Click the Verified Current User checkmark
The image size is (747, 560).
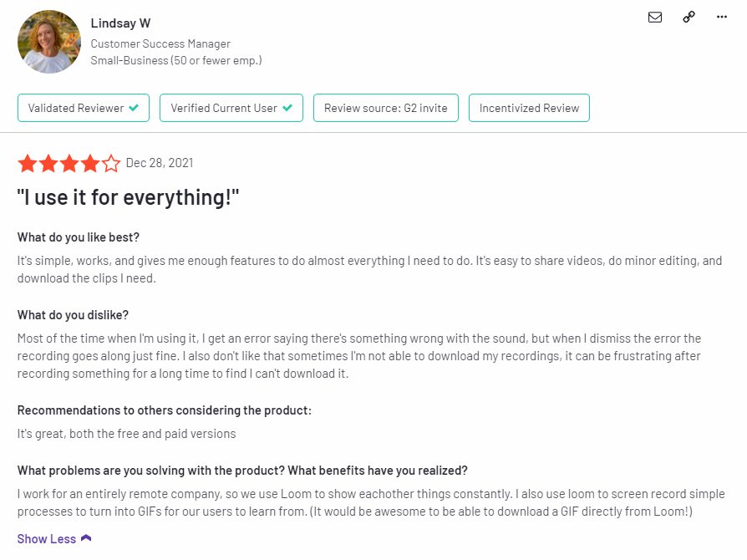click(x=287, y=108)
